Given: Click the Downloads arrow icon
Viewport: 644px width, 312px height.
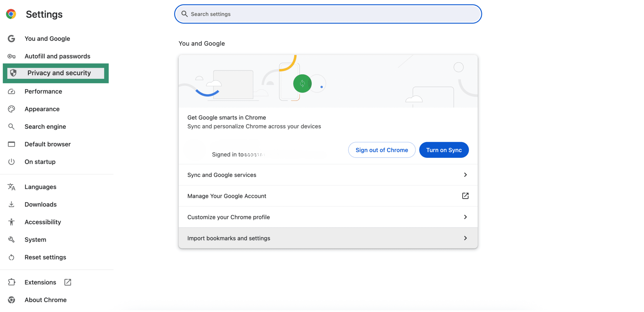Looking at the screenshot, I should 12,204.
